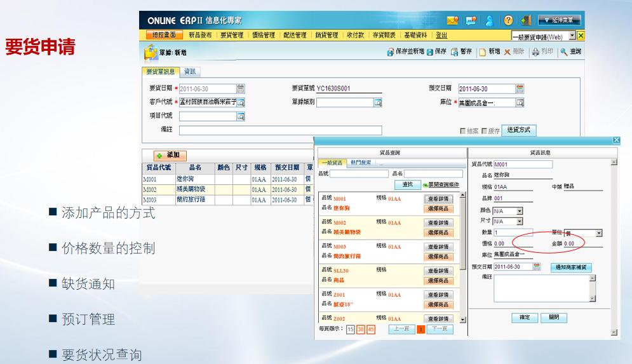This screenshot has width=632, height=364.
Task: Click the 刪除 delete toolbar item
Action: [x=514, y=51]
